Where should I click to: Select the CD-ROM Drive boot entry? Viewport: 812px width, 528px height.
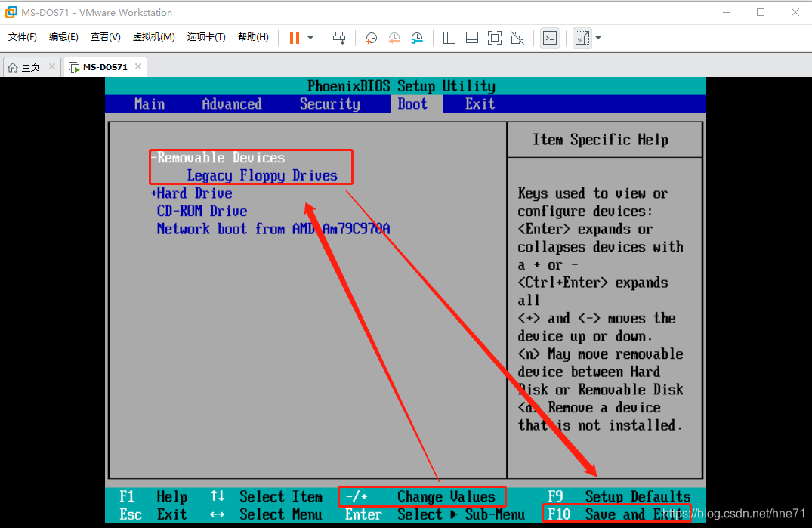point(202,212)
